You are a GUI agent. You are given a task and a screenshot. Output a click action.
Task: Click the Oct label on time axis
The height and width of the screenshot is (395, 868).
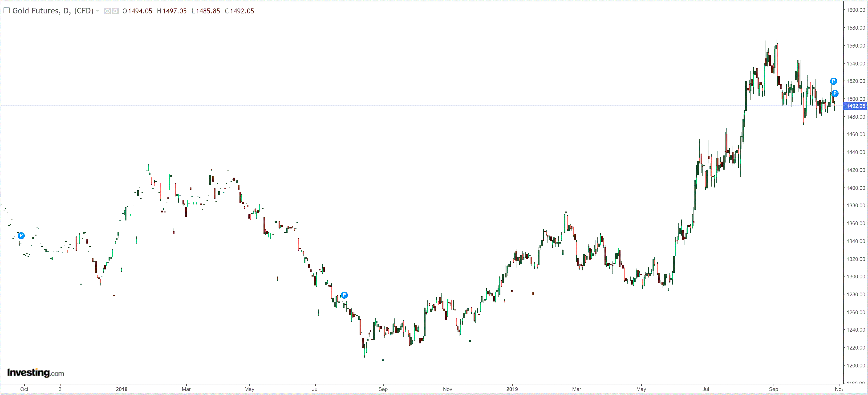[24, 389]
